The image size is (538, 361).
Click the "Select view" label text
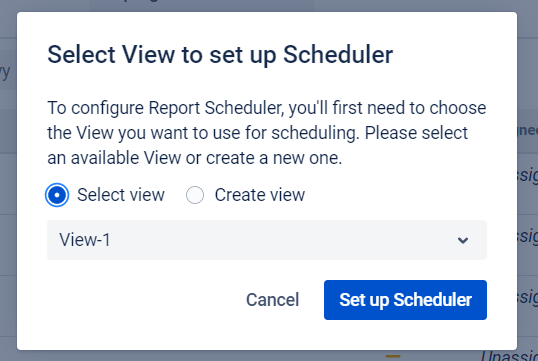point(121,195)
